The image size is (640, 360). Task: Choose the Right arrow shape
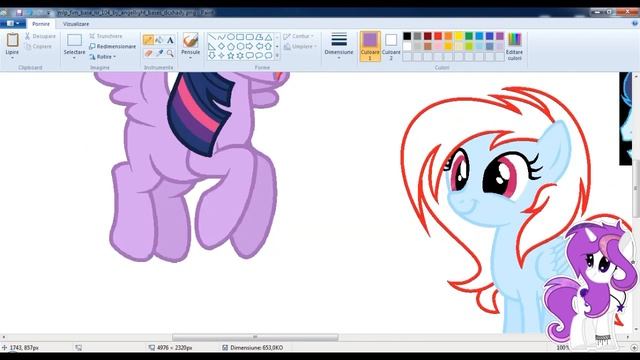250,46
